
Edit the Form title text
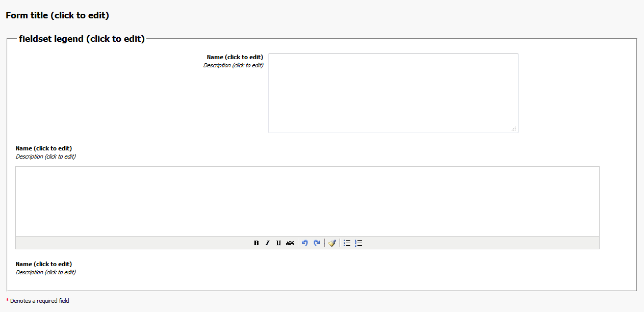tap(57, 15)
